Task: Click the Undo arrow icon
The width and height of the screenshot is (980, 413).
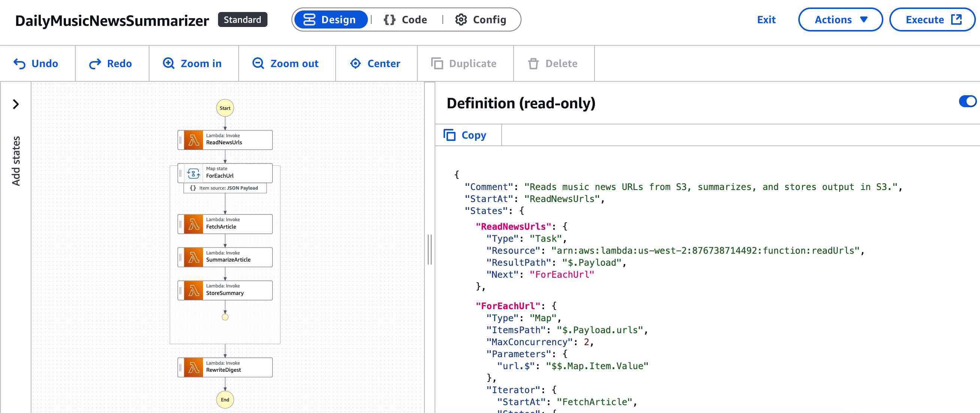Action: 19,64
